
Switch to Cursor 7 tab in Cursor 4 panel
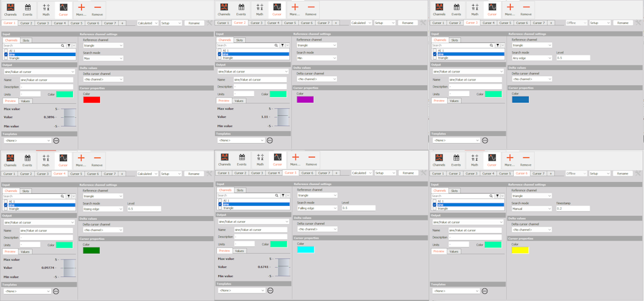(x=109, y=174)
